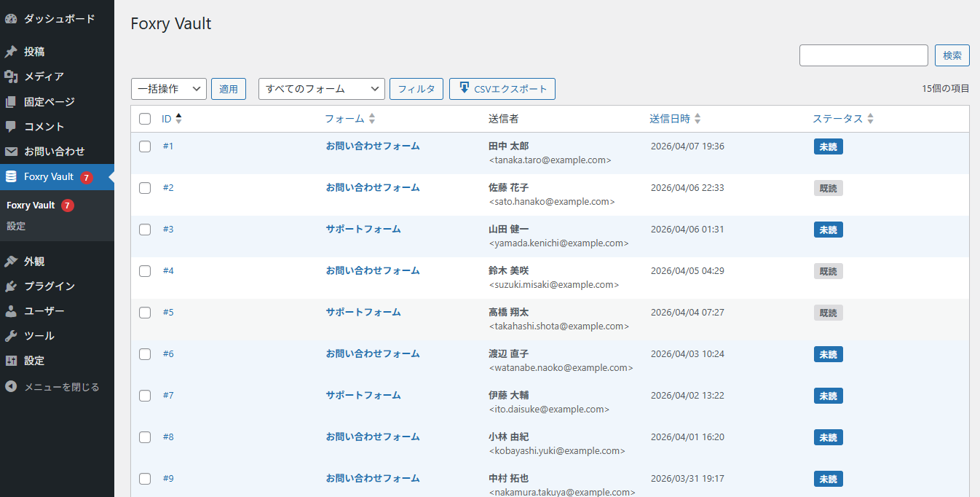Open entry #3 via its ID link
980x497 pixels.
tap(168, 229)
